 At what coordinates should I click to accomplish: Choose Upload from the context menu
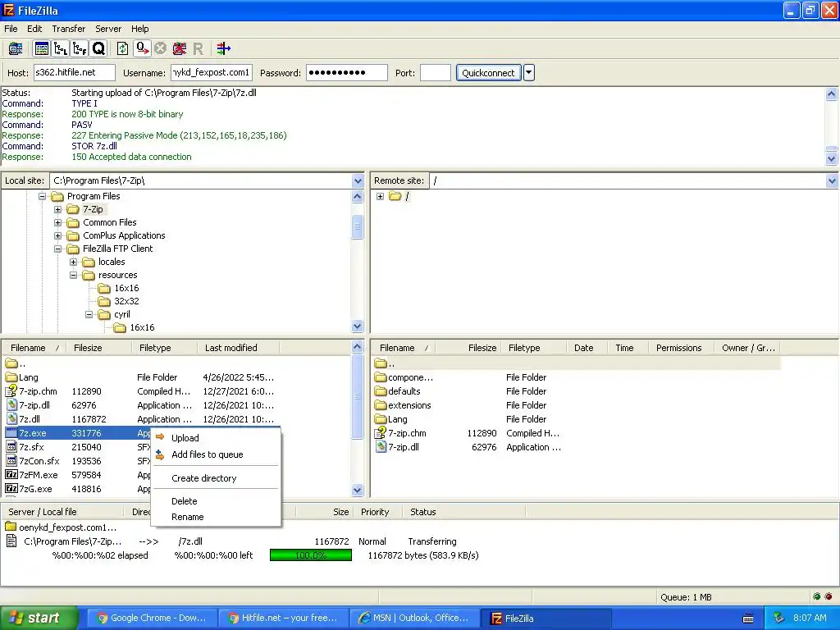click(185, 438)
